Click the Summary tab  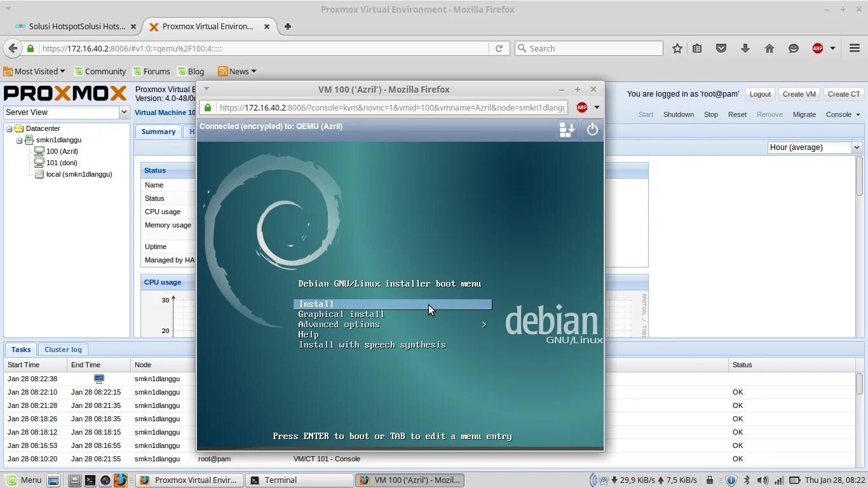tap(158, 132)
